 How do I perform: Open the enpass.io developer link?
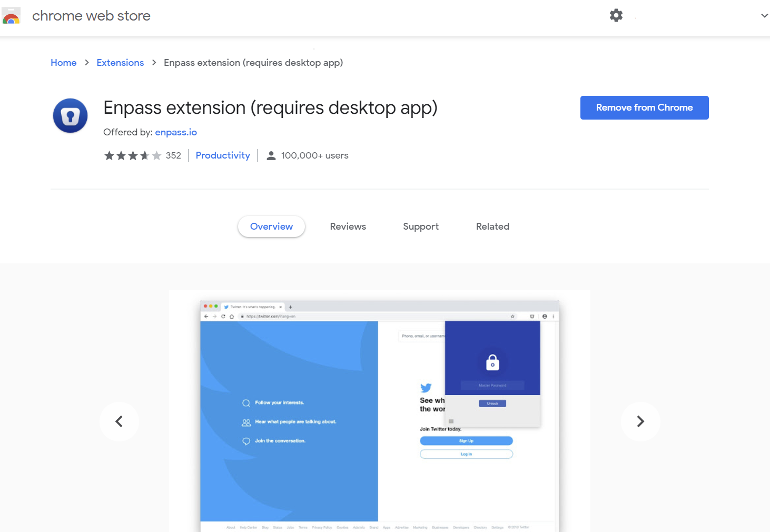[176, 132]
